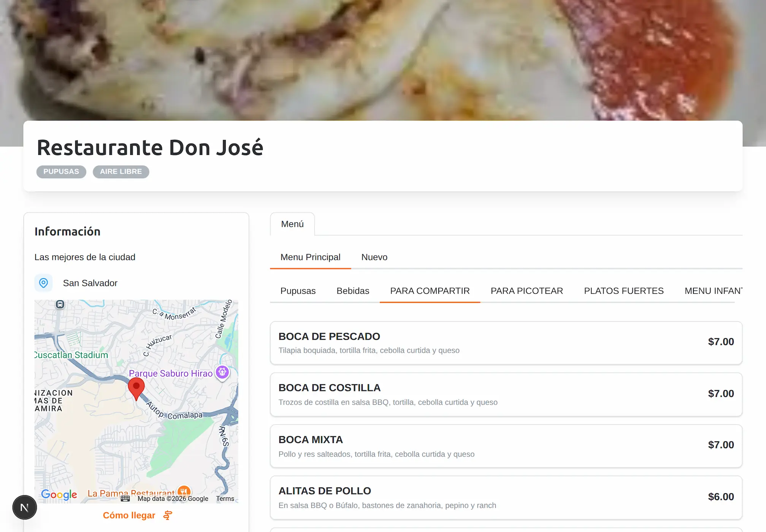Open the Google Maps Terms link
Viewport: 766px width, 532px height.
point(225,498)
